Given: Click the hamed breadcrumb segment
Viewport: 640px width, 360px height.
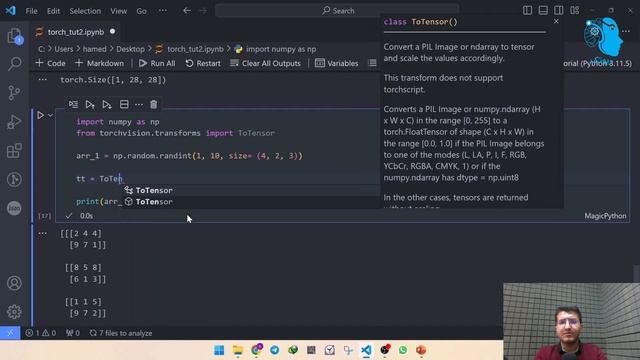Looking at the screenshot, I should (x=94, y=49).
